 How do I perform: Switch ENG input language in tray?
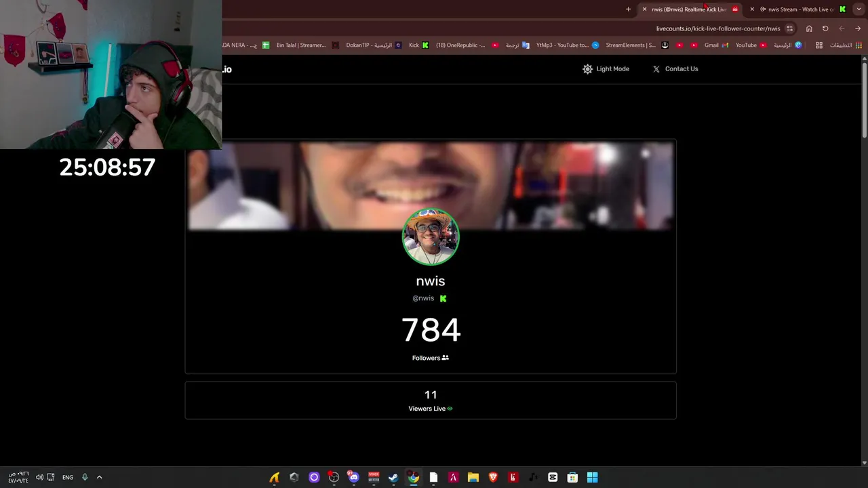tap(68, 477)
